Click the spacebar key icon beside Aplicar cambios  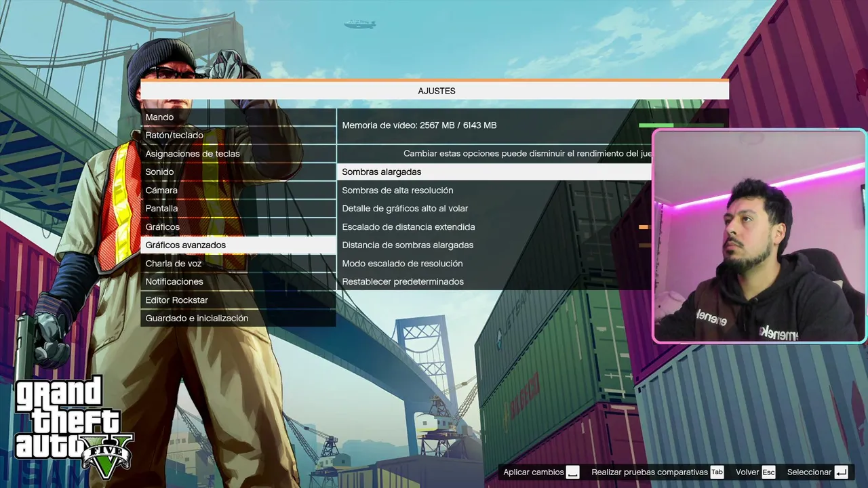(573, 472)
